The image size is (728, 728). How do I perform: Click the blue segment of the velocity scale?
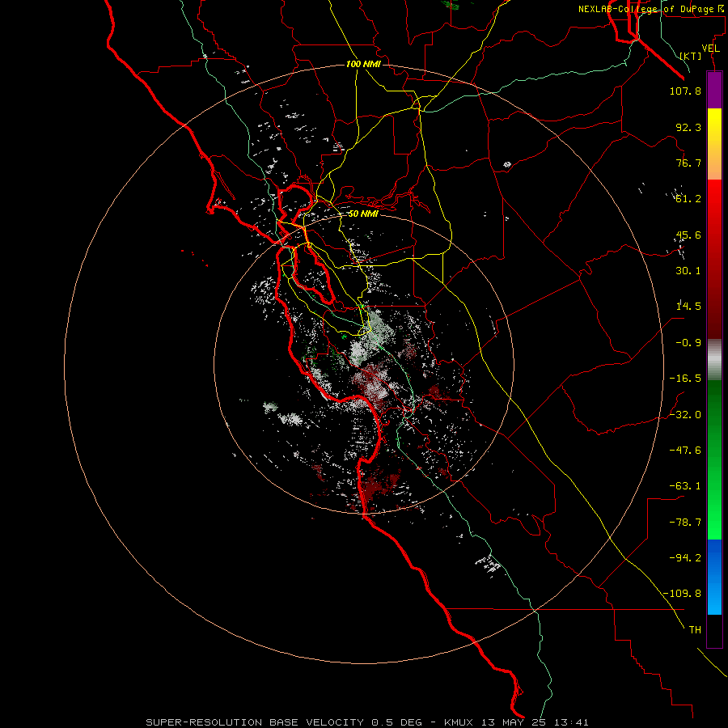714,577
